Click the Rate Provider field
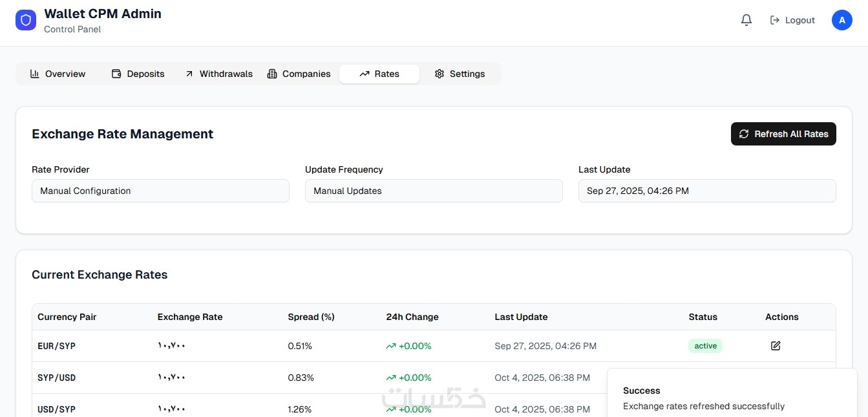This screenshot has width=868, height=417. (160, 191)
